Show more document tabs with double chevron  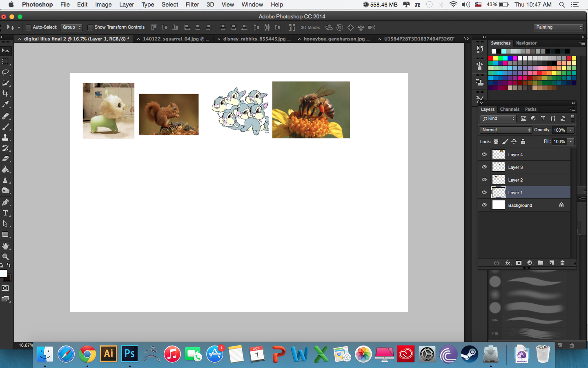[466, 39]
